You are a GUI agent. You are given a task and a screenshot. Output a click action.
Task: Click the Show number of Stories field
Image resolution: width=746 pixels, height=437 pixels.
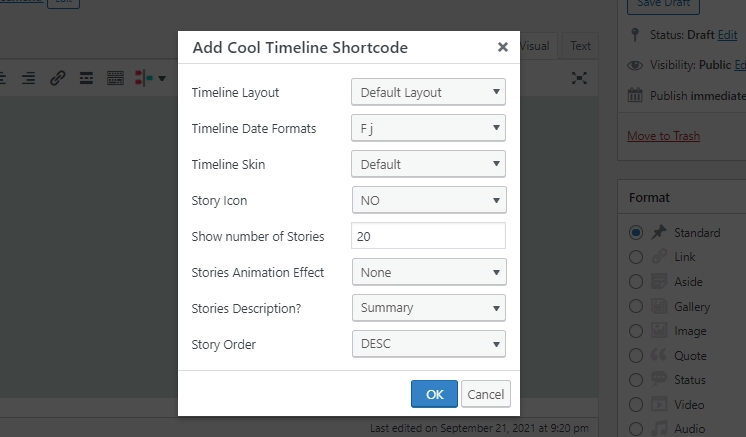(x=428, y=237)
